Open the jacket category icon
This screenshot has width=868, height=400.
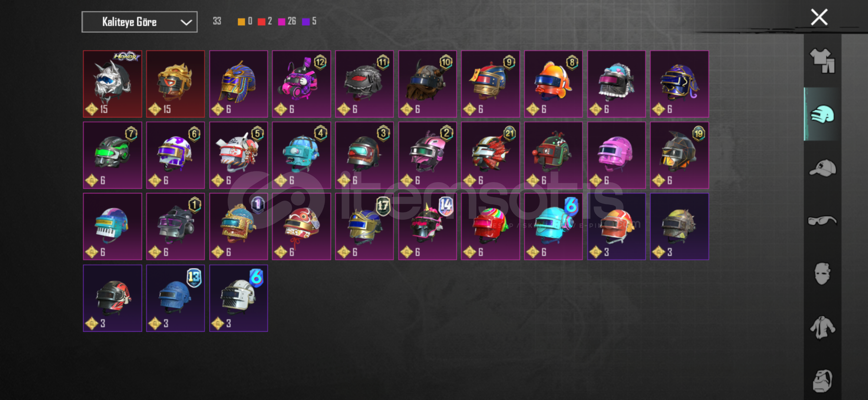click(822, 327)
